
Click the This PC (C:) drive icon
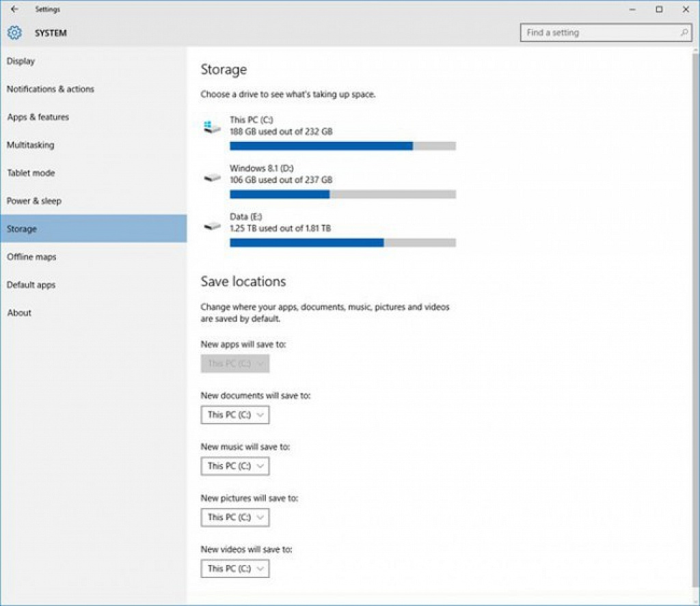212,127
